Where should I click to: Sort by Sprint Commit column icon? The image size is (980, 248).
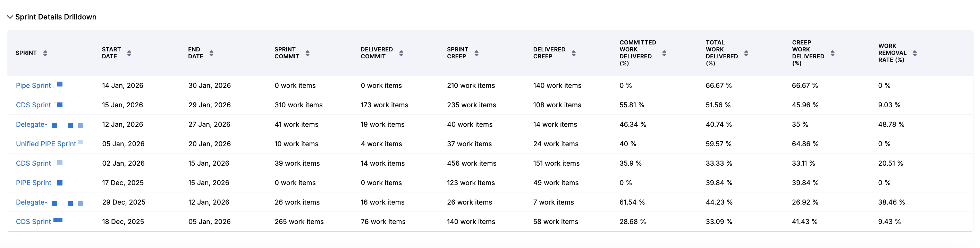[x=307, y=53]
